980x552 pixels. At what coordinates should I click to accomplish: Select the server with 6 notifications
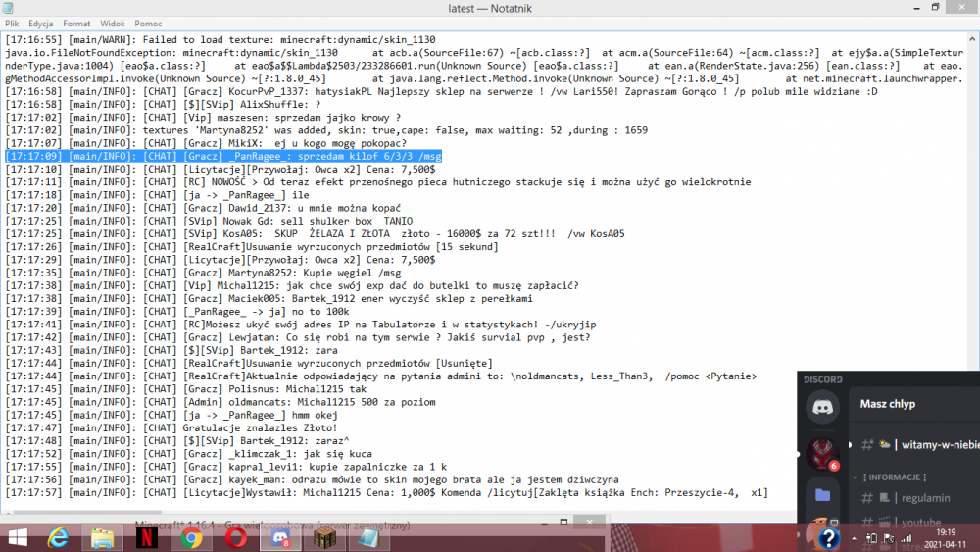coord(820,452)
